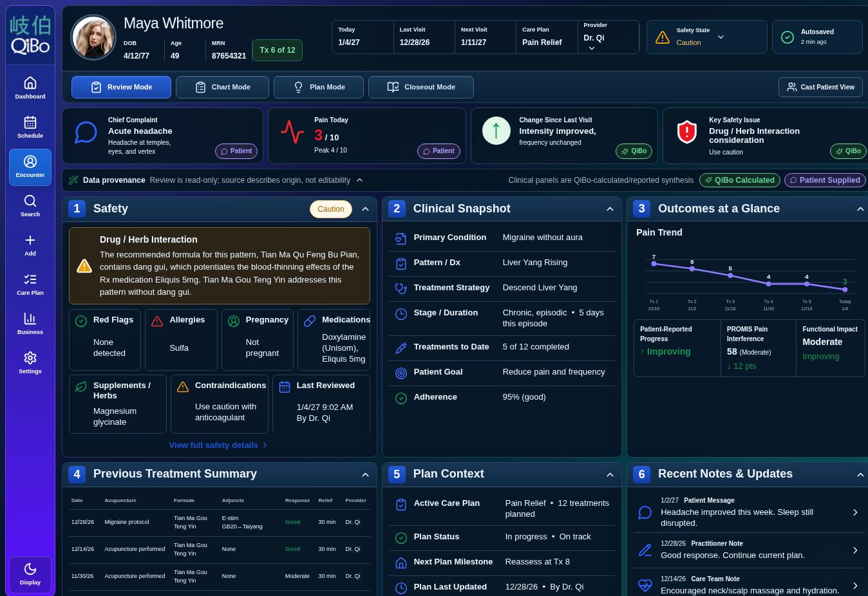The width and height of the screenshot is (868, 596).
Task: Open the Safety State Caution dropdown
Action: pyautogui.click(x=707, y=37)
